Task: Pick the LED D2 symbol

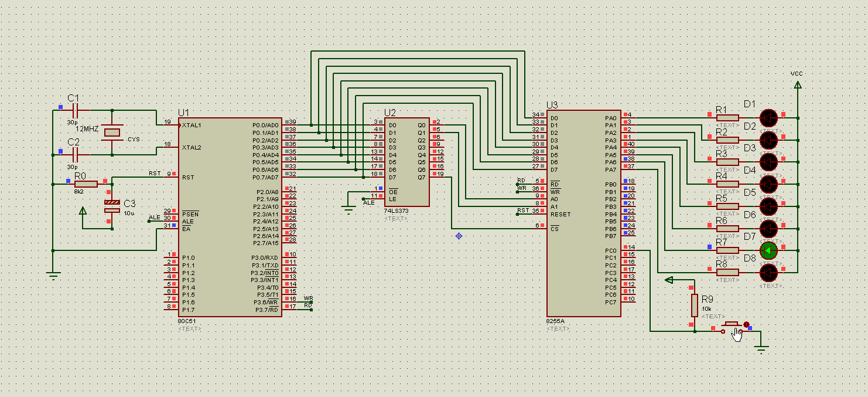Action: [768, 140]
